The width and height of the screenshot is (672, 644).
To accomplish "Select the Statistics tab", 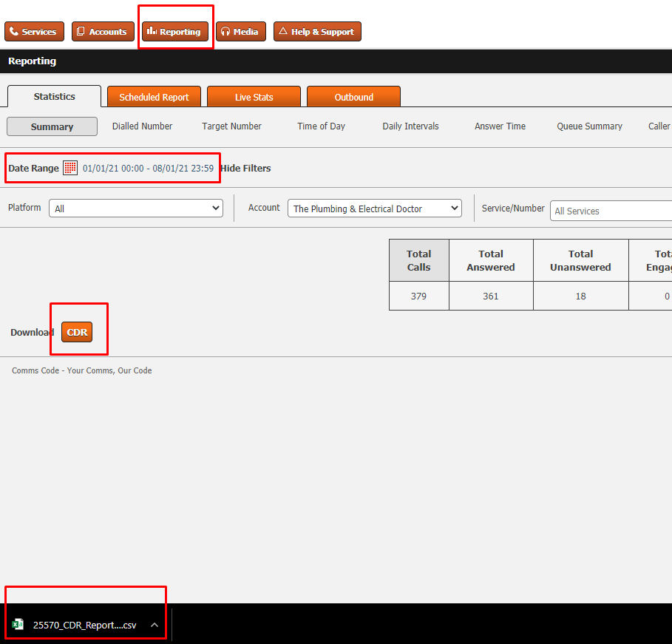I will coord(54,96).
